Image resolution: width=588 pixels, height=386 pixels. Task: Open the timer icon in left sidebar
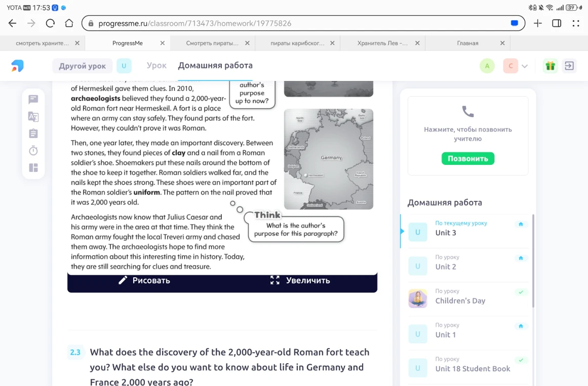[33, 150]
